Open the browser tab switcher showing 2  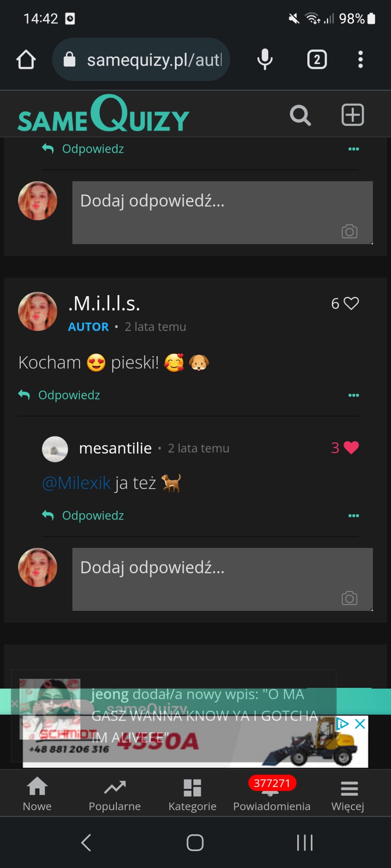(x=317, y=60)
